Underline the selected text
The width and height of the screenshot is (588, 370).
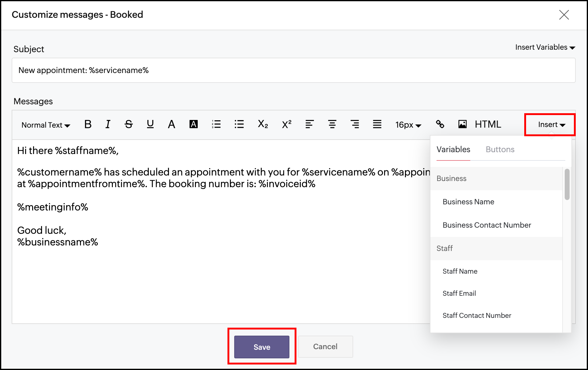pos(150,124)
